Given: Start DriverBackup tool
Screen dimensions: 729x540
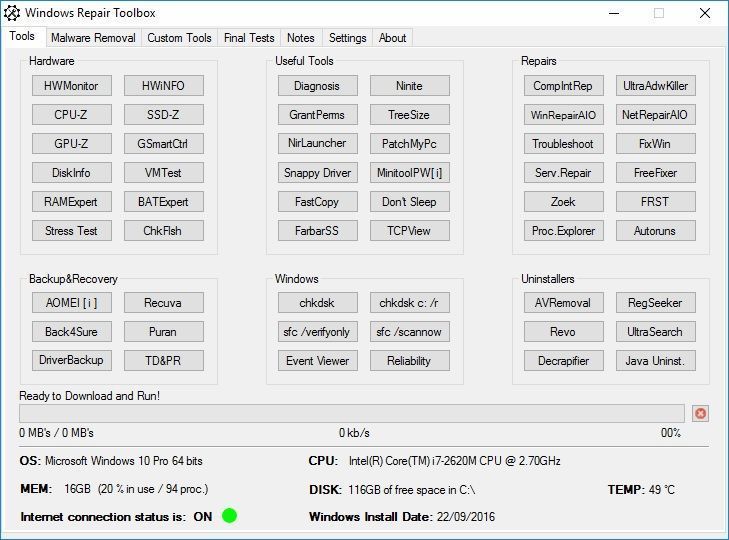Looking at the screenshot, I should (x=72, y=360).
